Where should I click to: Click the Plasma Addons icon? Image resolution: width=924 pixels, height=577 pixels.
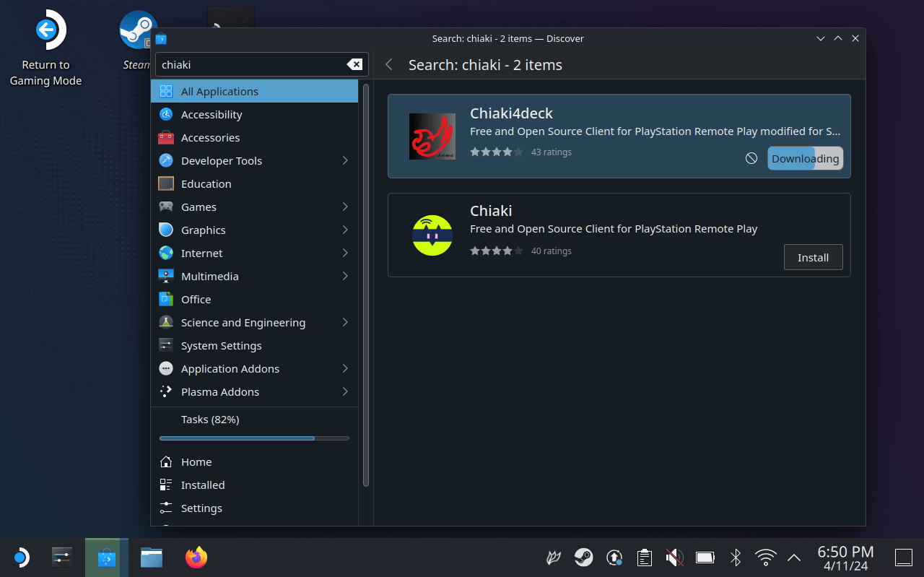[166, 392]
